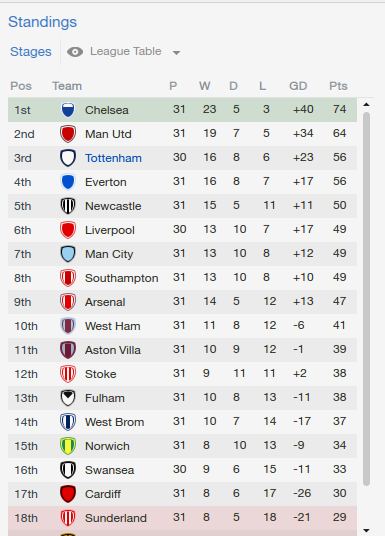Open the League Table view selector
This screenshot has height=536, width=385.
coord(125,51)
